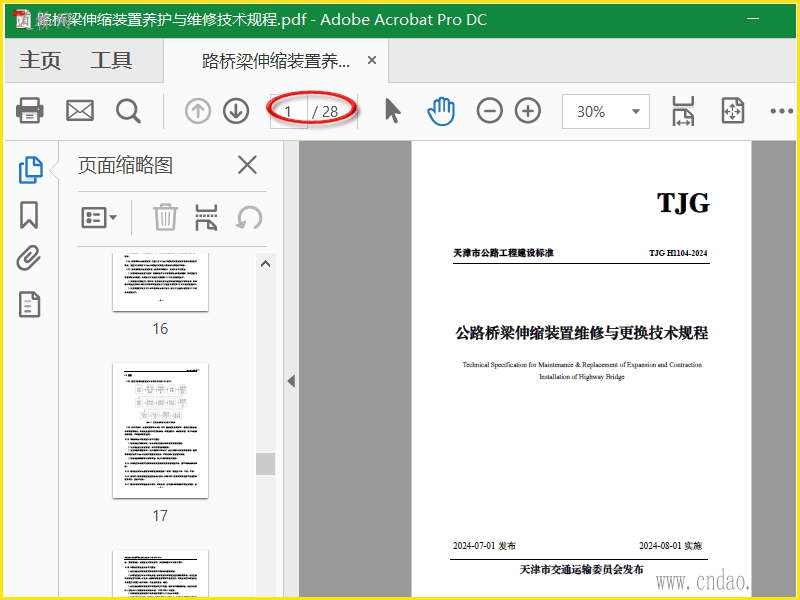Select the 路桥梁伸缩装置养... document tab
The height and width of the screenshot is (600, 800).
tap(276, 61)
